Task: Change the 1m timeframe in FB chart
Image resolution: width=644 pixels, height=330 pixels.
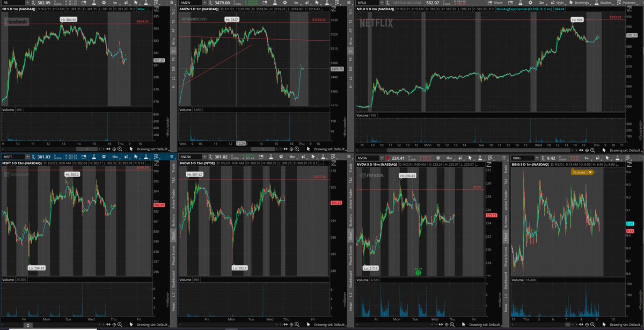Action: tap(116, 3)
